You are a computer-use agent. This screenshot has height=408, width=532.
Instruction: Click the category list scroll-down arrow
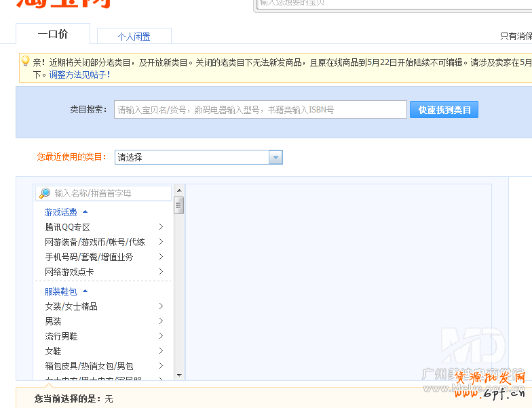(179, 375)
